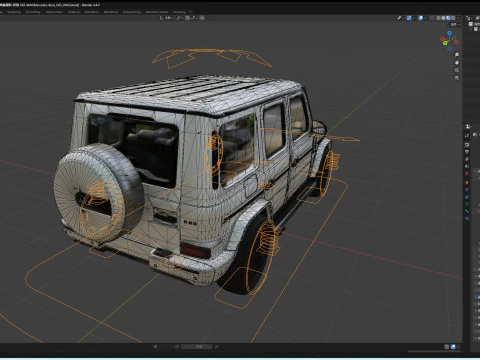This screenshot has width=480, height=360.
Task: Switch to Sculpting workspace tab
Action: (14, 12)
